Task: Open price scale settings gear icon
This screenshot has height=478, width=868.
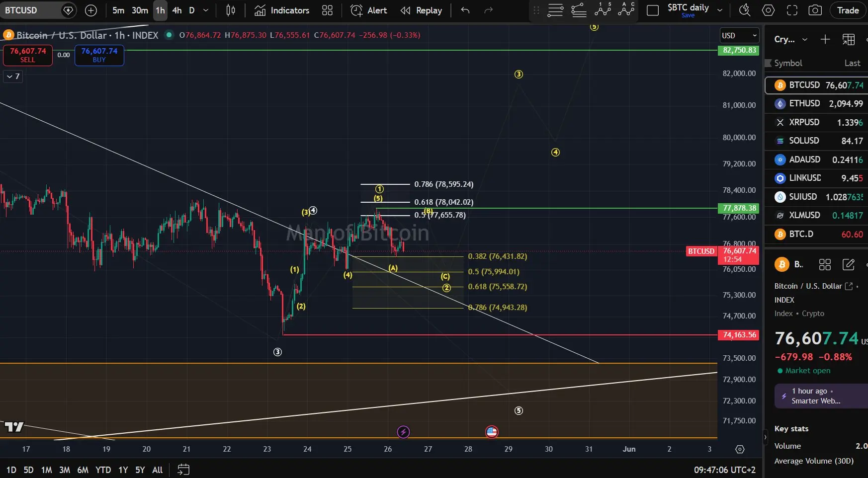Action: pyautogui.click(x=740, y=449)
